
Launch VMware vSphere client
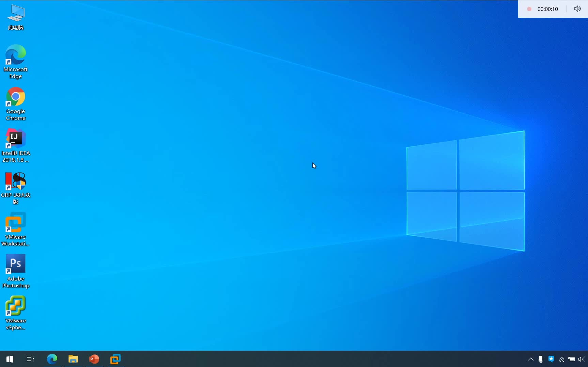(15, 306)
